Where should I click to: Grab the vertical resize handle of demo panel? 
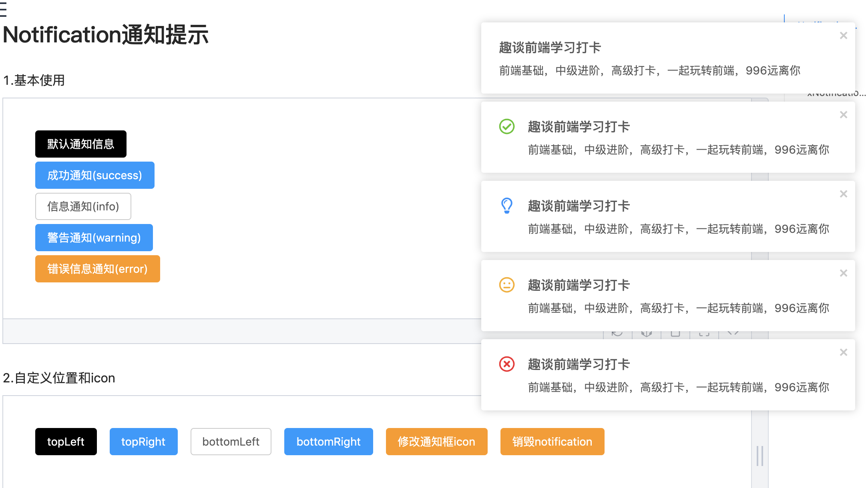(760, 456)
